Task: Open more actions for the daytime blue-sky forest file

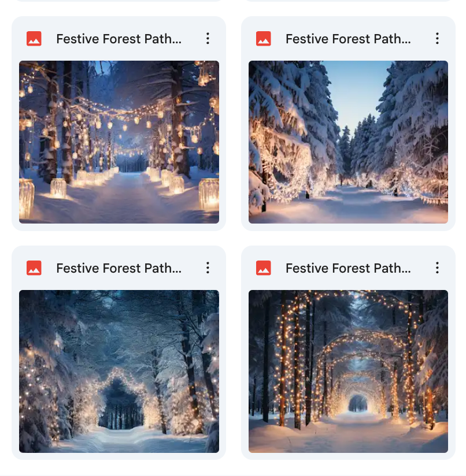Action: point(437,39)
